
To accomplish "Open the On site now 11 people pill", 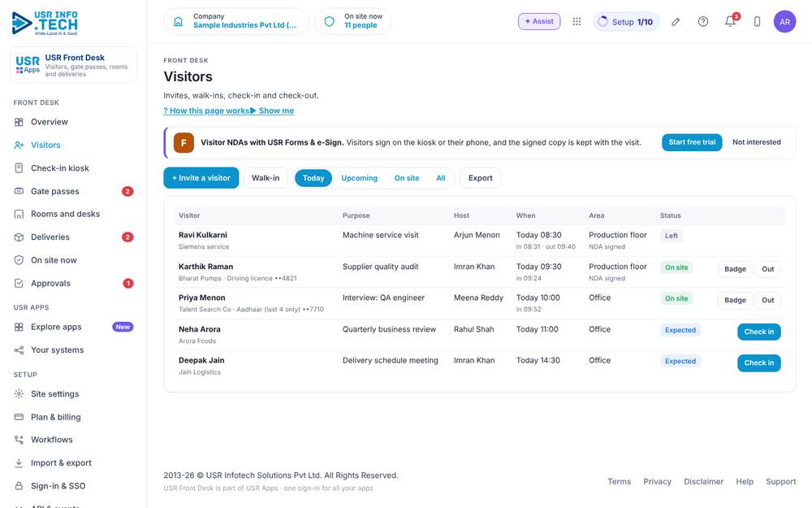I will coord(352,21).
